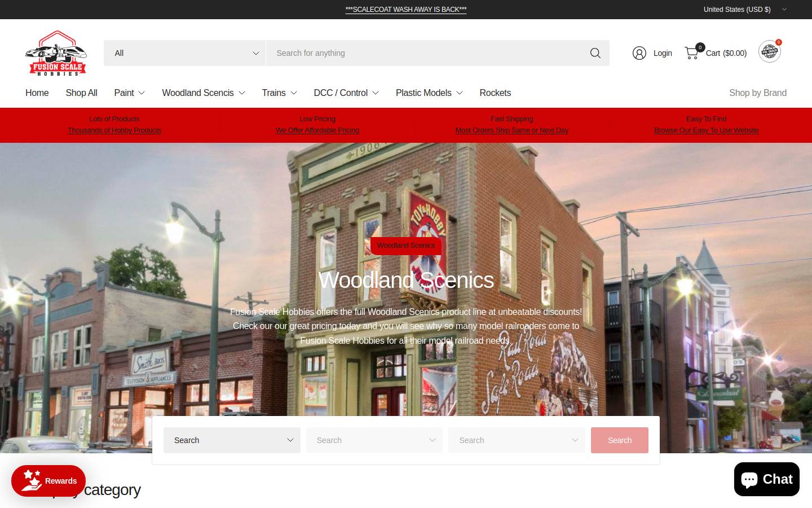Image resolution: width=812 pixels, height=508 pixels.
Task: Expand the Paint menu chevron
Action: tap(142, 93)
